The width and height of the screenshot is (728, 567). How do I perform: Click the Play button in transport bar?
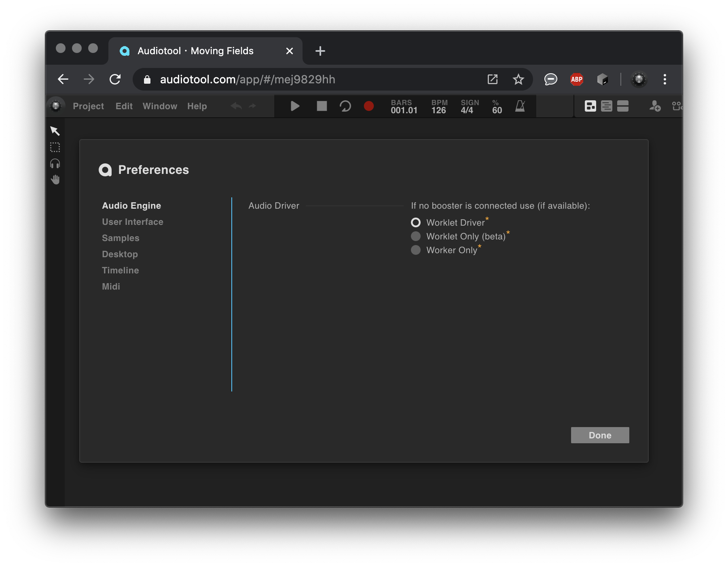tap(295, 106)
